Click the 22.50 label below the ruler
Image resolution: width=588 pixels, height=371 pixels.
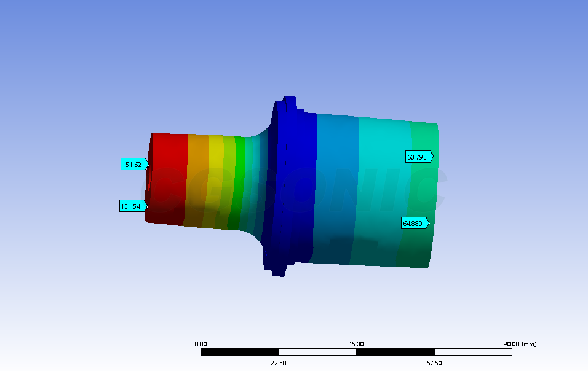279,362
